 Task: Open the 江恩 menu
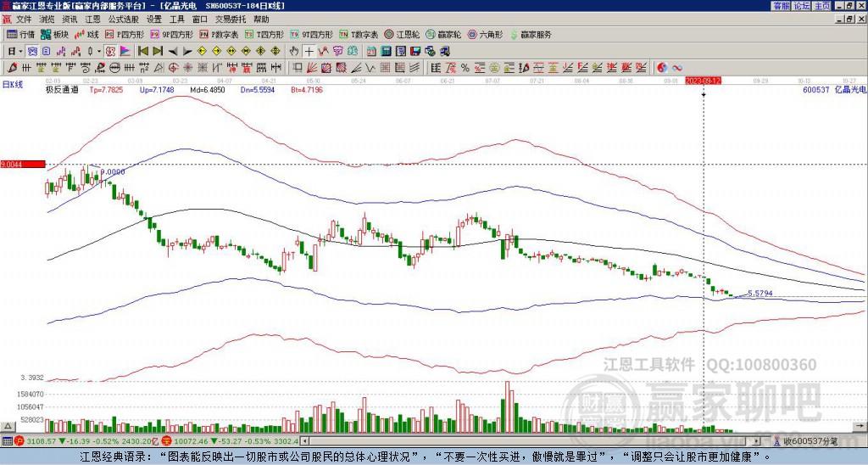[92, 20]
